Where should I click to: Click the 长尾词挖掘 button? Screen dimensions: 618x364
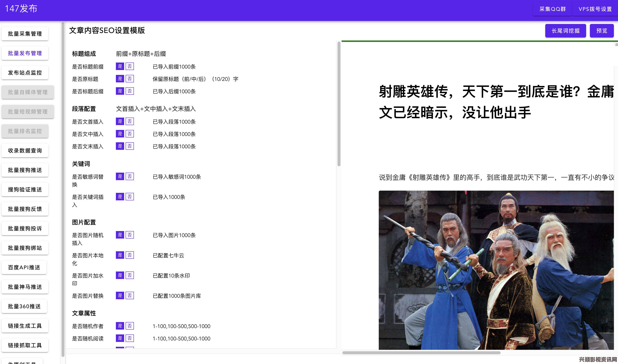pyautogui.click(x=565, y=31)
